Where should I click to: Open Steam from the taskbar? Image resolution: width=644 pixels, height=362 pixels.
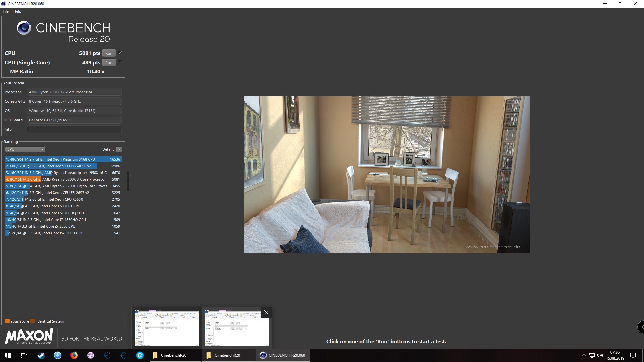(41, 355)
